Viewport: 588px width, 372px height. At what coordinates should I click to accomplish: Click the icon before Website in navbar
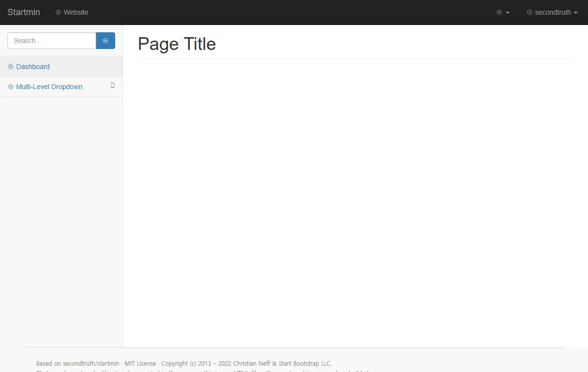58,12
